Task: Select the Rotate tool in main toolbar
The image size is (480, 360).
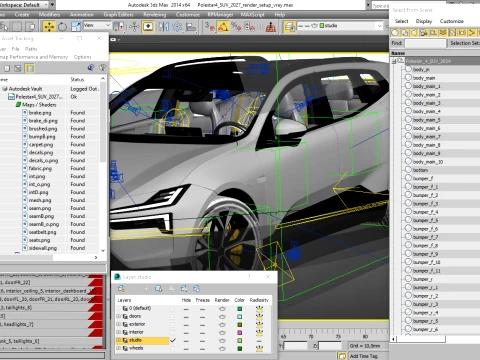Action: coord(62,26)
